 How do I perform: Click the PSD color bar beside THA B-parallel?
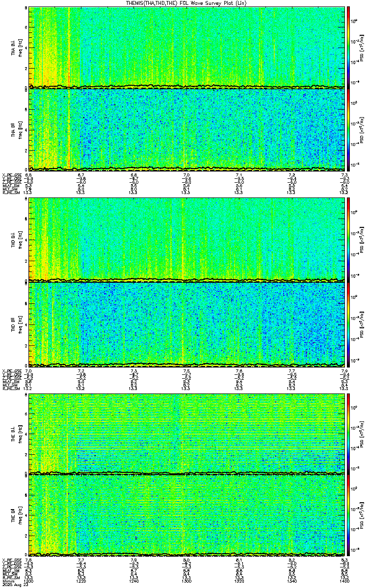click(348, 129)
